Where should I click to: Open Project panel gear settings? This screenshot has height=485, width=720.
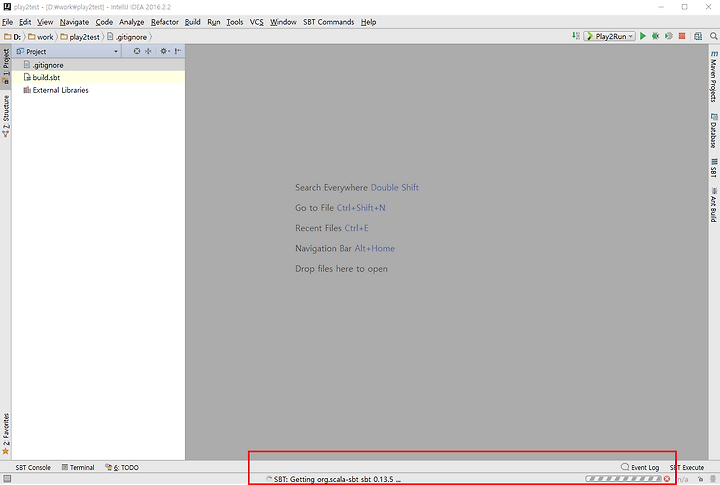click(164, 51)
